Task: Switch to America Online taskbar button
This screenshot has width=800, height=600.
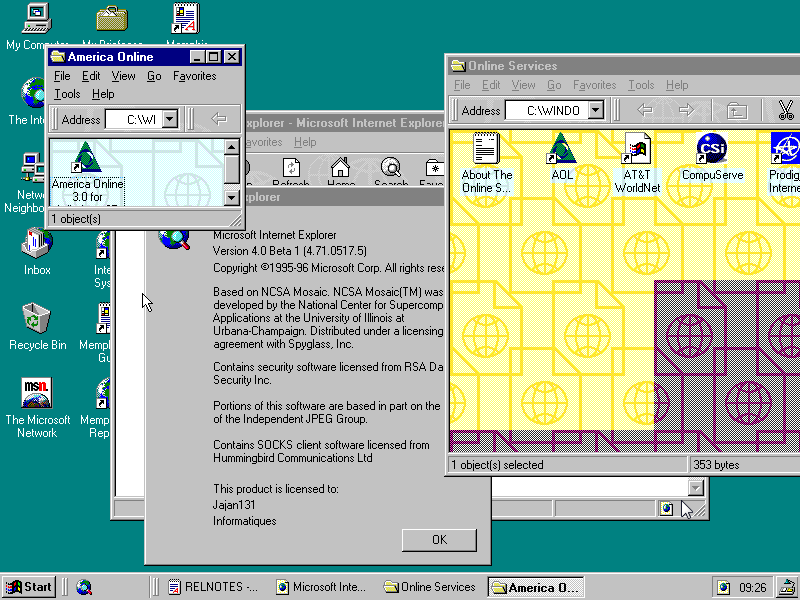Action: [x=536, y=587]
